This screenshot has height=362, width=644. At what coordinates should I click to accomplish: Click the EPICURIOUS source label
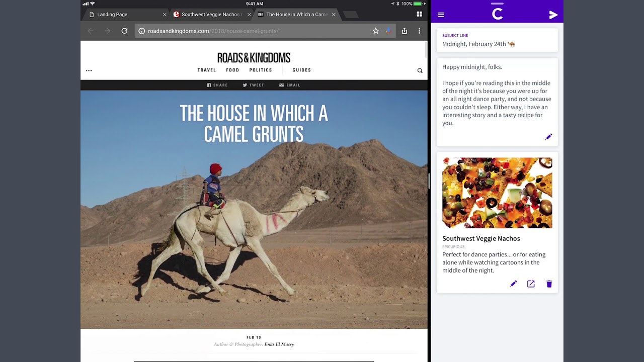click(x=453, y=247)
